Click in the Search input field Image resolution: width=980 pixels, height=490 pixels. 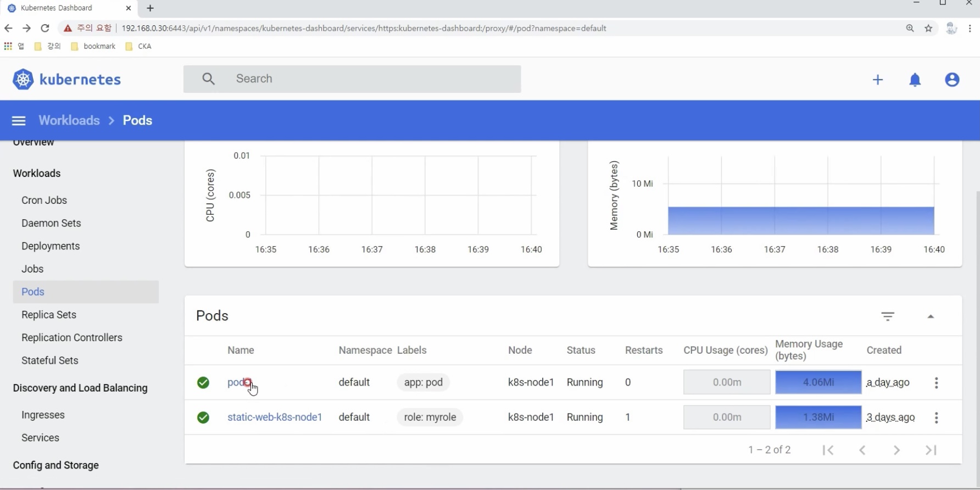352,79
